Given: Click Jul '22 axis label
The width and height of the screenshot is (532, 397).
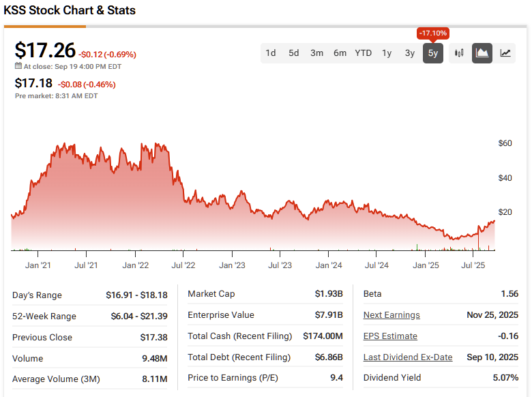Looking at the screenshot, I should pos(183,265).
